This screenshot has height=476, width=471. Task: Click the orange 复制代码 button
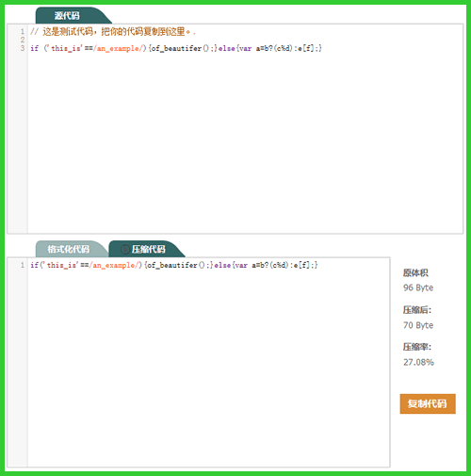(428, 403)
